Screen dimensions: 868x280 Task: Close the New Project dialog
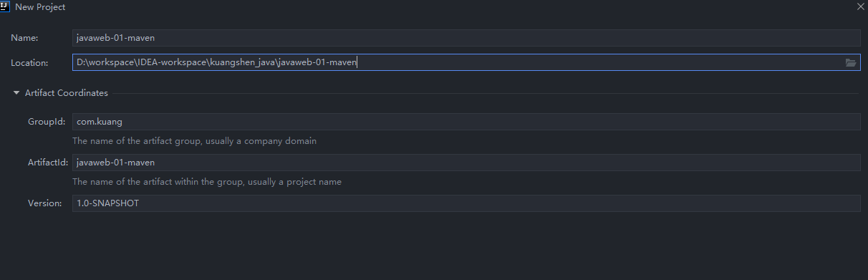pos(860,6)
